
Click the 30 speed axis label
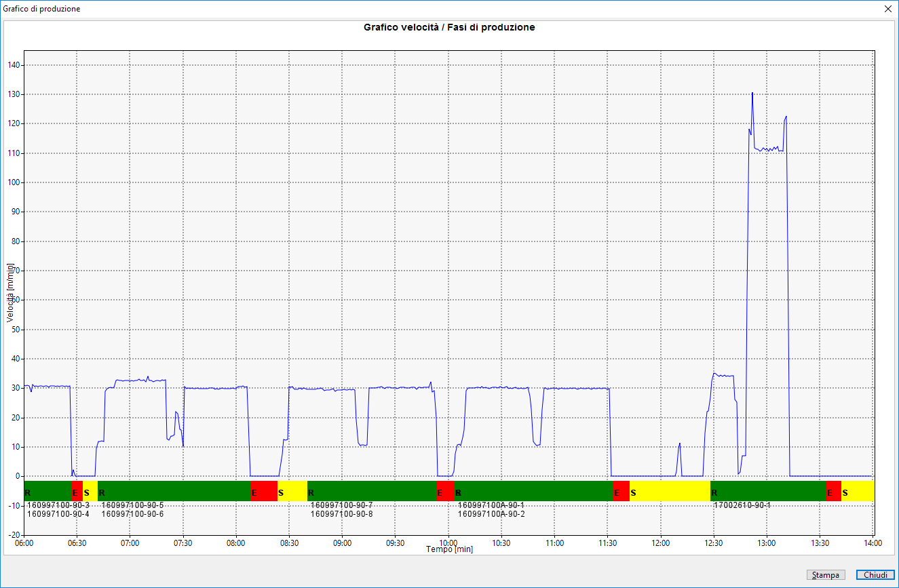click(16, 388)
